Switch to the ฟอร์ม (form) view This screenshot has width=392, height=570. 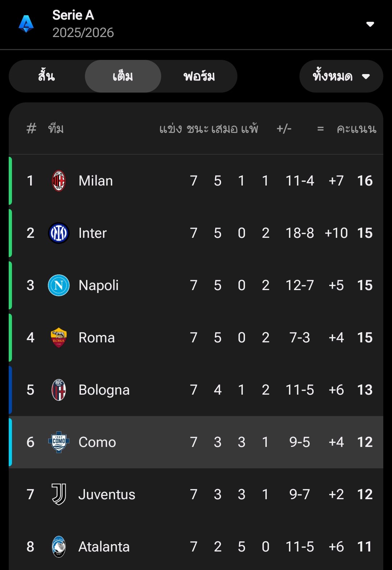[199, 76]
